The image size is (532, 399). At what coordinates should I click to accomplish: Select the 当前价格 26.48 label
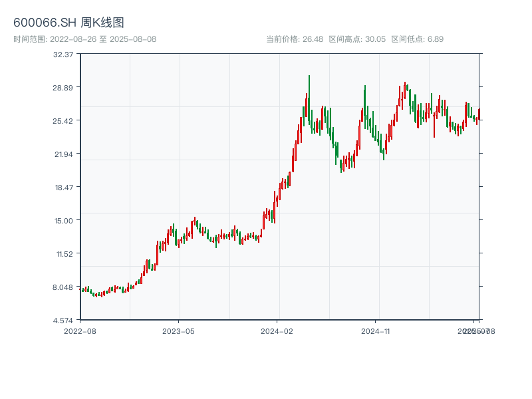coord(295,39)
